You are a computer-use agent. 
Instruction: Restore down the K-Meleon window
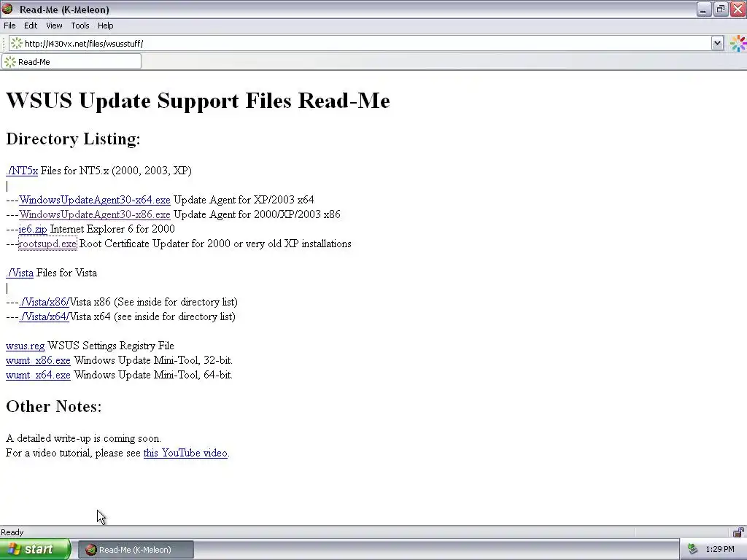(x=721, y=9)
